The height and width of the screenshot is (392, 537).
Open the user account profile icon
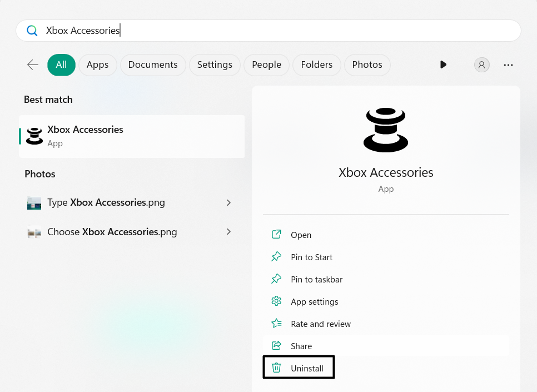click(x=481, y=64)
